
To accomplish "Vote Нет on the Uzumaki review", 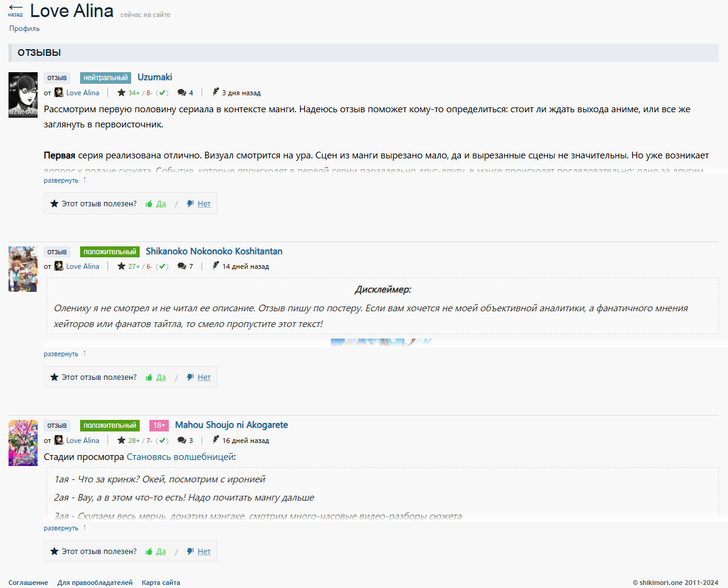I will tap(204, 204).
